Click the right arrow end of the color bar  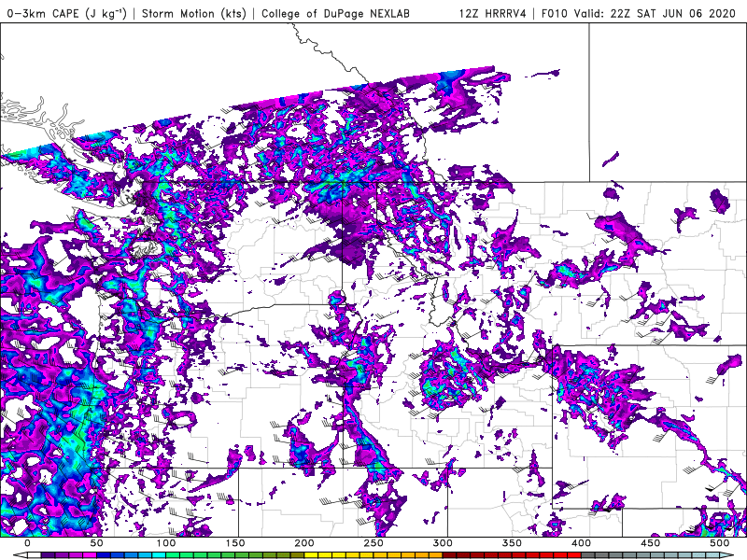726,554
